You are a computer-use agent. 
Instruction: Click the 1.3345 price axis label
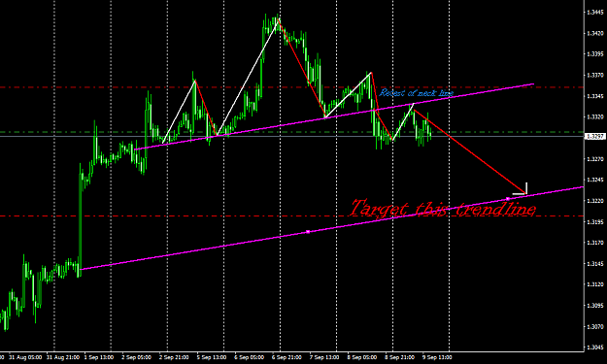coord(595,96)
